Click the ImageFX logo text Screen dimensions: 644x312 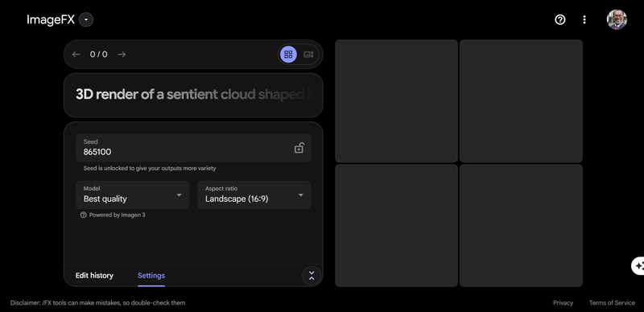point(51,20)
